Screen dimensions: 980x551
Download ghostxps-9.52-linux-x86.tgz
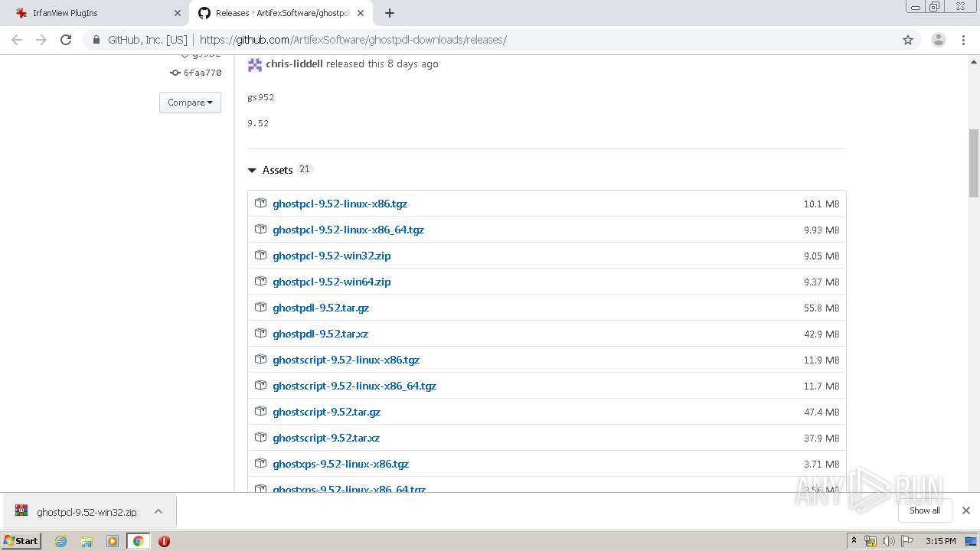341,464
